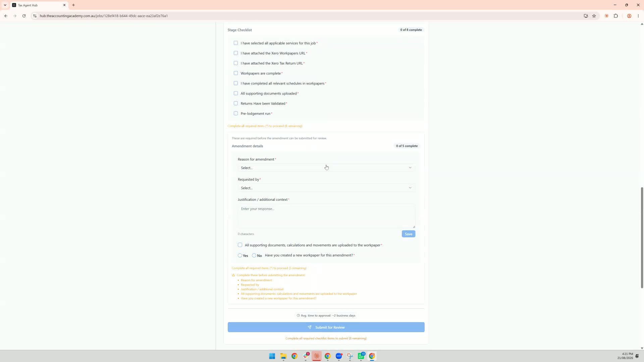
Task: Open the 'Requested by' dropdown
Action: tap(326, 188)
